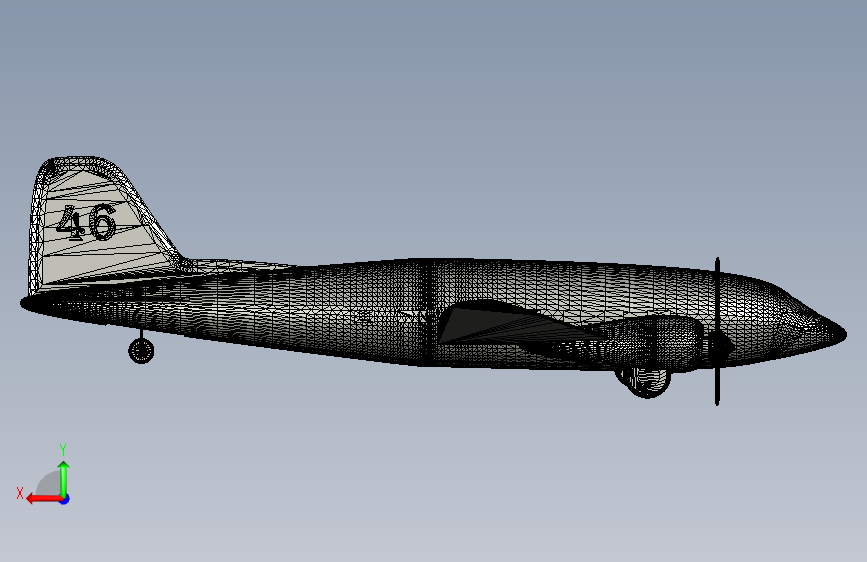The height and width of the screenshot is (562, 867).
Task: Select the dark wing surface of the airplane
Action: [x=511, y=327]
